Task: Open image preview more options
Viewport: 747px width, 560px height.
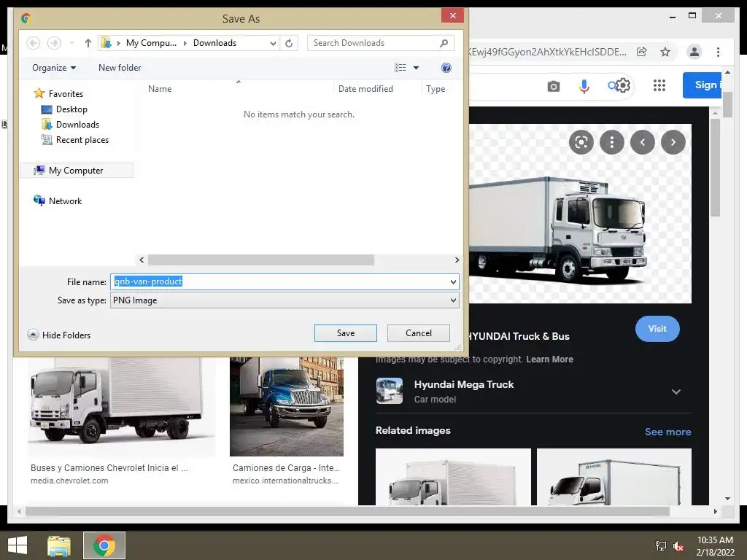Action: [x=612, y=142]
